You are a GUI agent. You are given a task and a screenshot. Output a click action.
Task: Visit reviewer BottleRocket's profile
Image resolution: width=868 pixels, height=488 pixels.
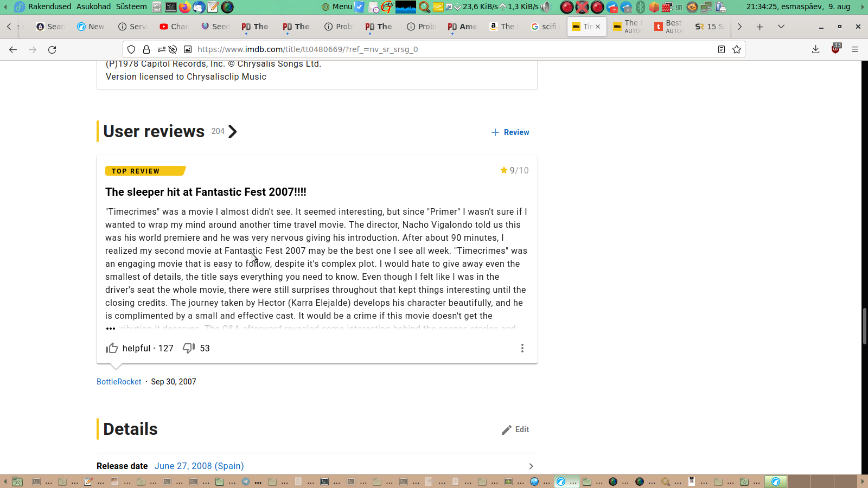pyautogui.click(x=119, y=382)
